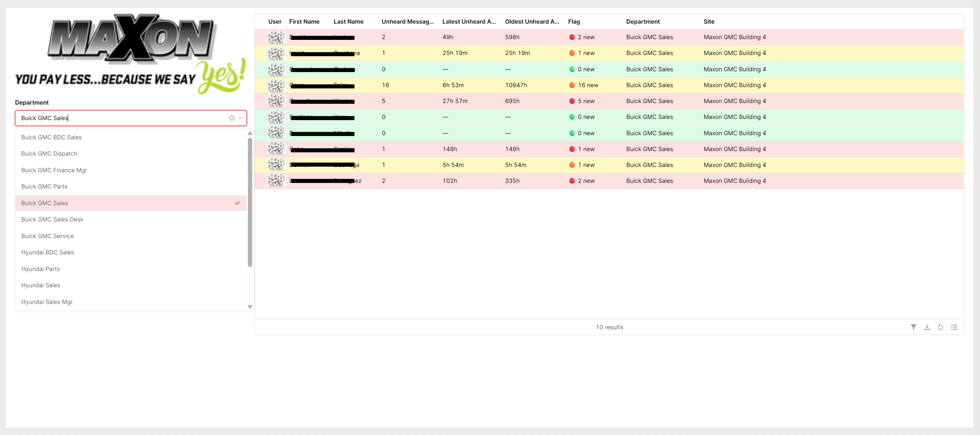The width and height of the screenshot is (980, 435).
Task: Click the download table data icon
Action: (927, 327)
